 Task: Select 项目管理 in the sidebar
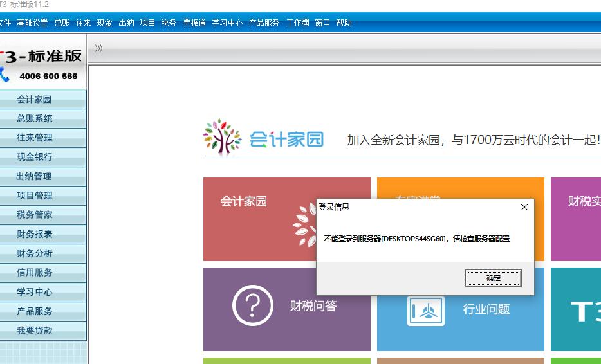(x=43, y=196)
